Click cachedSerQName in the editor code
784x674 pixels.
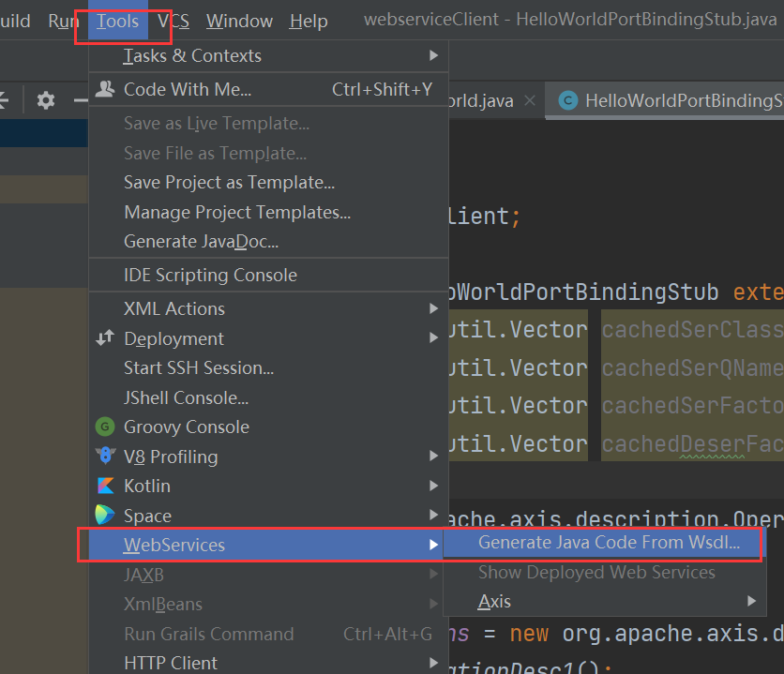(692, 368)
